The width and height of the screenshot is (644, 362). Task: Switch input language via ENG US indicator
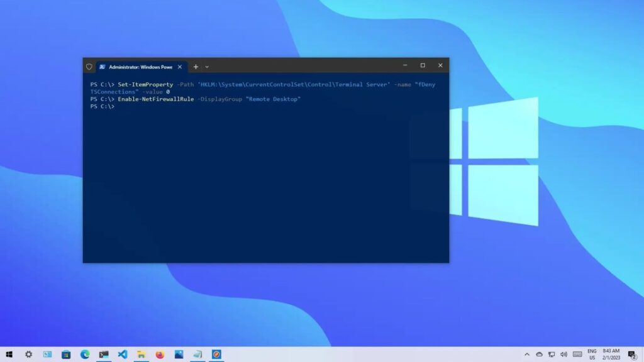(592, 354)
